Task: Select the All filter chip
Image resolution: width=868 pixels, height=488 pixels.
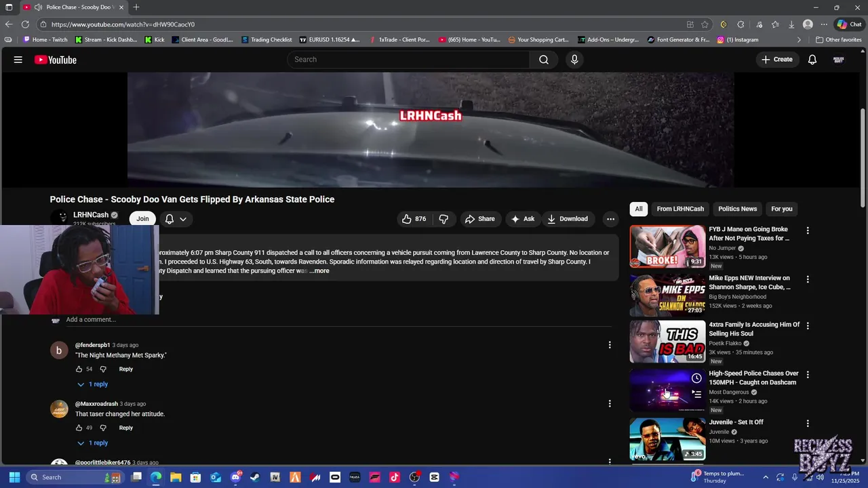Action: pyautogui.click(x=639, y=209)
